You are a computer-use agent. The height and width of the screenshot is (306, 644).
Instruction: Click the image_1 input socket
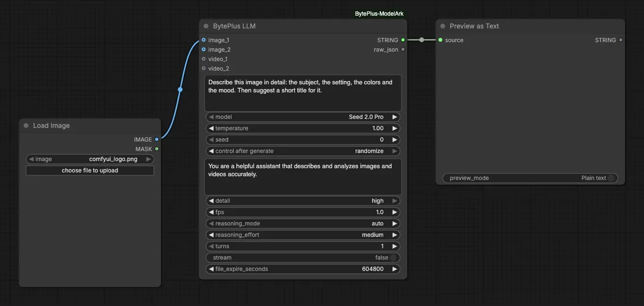pos(204,40)
